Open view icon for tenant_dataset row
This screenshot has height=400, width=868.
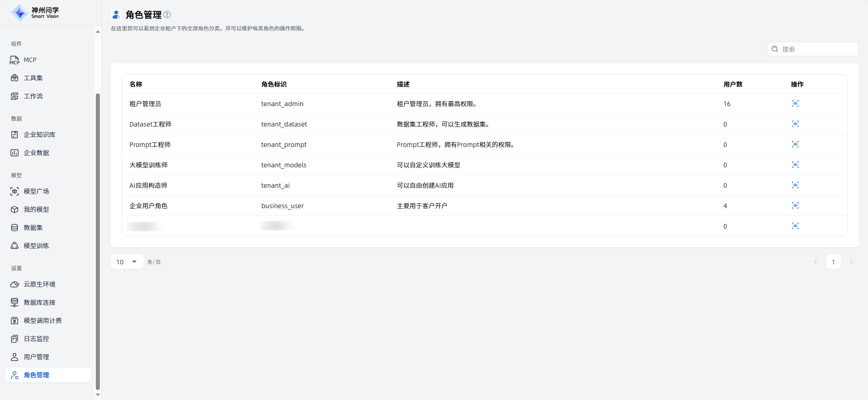[x=795, y=124]
